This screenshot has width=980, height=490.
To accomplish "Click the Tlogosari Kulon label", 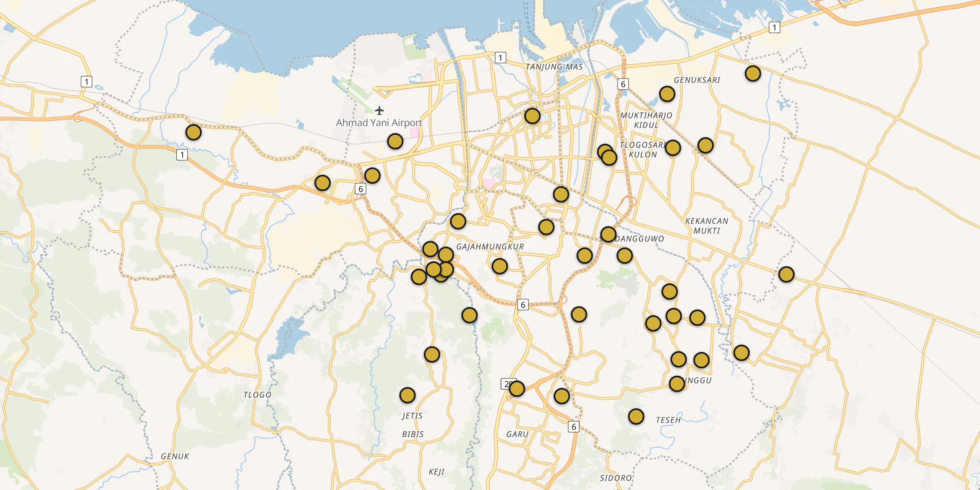I will coord(643,149).
